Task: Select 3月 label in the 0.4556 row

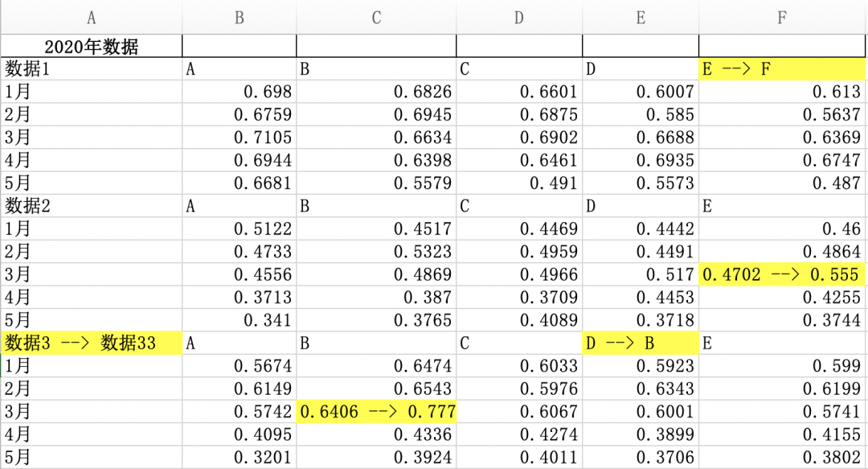Action: pyautogui.click(x=92, y=274)
